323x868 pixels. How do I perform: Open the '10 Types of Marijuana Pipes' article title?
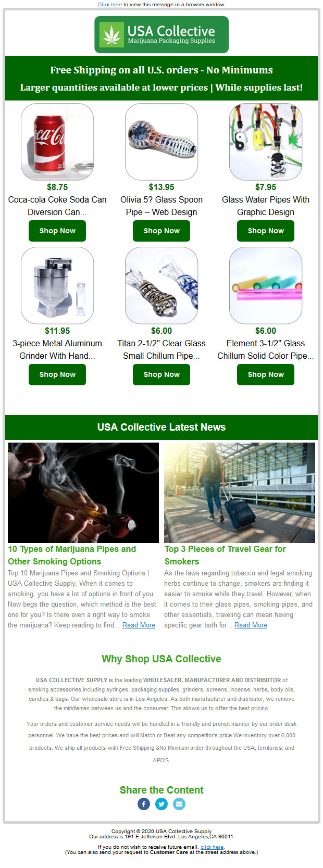[x=72, y=555]
